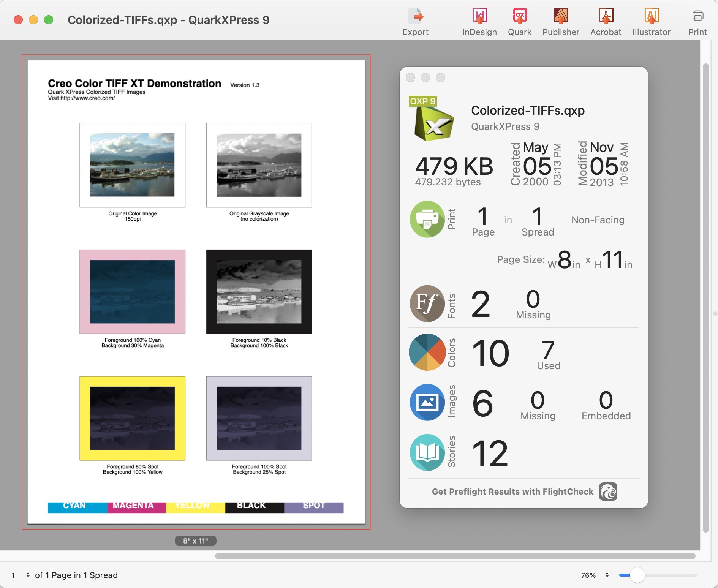This screenshot has width=718, height=588.
Task: Click the images "0 Embedded" value
Action: pyautogui.click(x=606, y=405)
